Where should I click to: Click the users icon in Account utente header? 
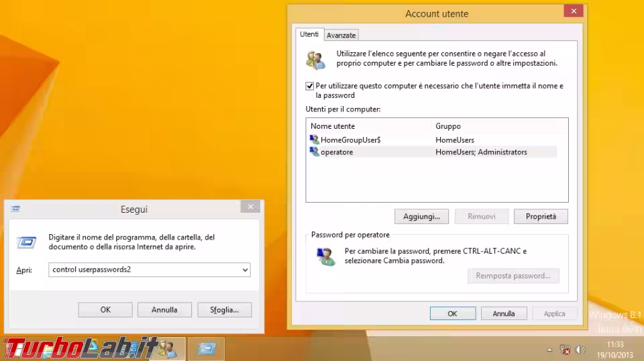click(x=315, y=60)
